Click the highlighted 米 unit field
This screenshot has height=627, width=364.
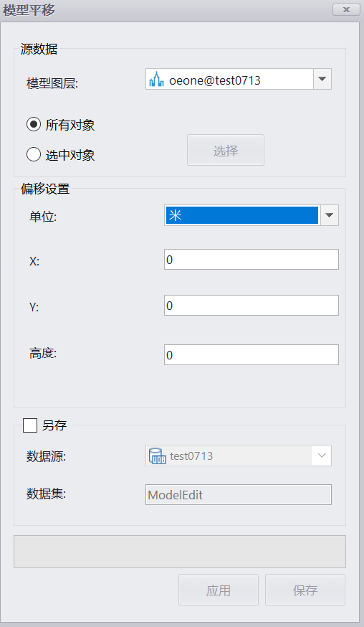242,215
